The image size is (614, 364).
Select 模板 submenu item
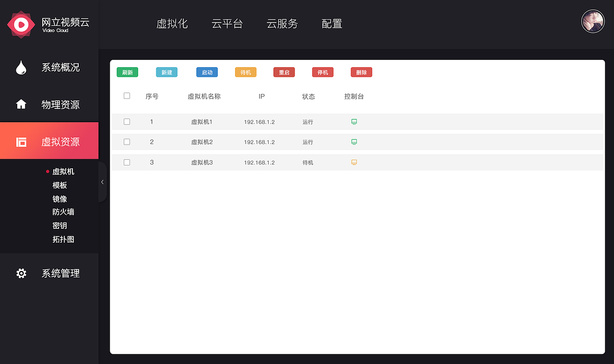point(59,185)
